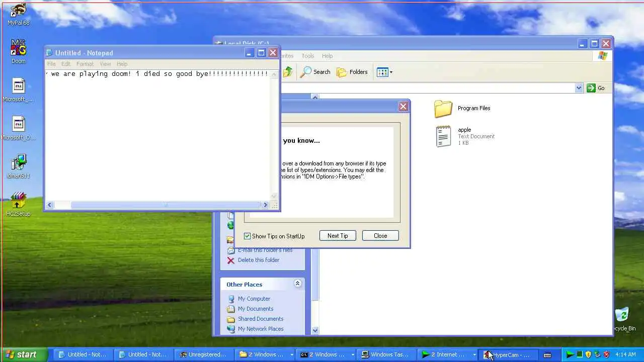This screenshot has width=644, height=362.
Task: Switch to Unregistered taskbar button
Action: [204, 354]
